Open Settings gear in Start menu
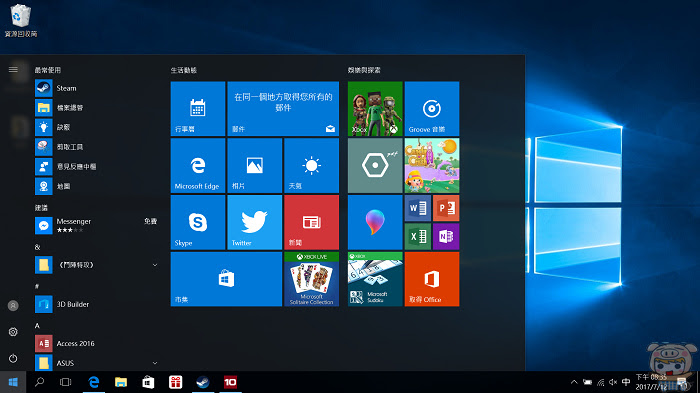This screenshot has height=393, width=700. click(13, 332)
